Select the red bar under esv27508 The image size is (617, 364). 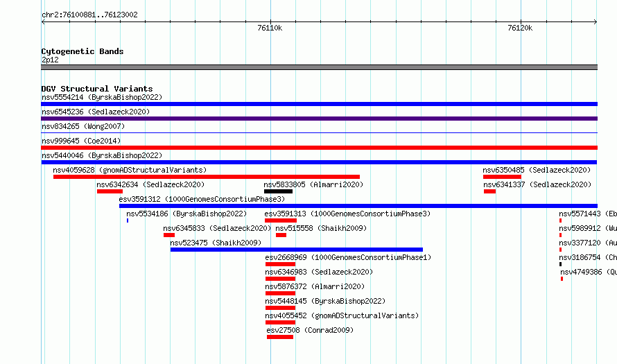280,337
